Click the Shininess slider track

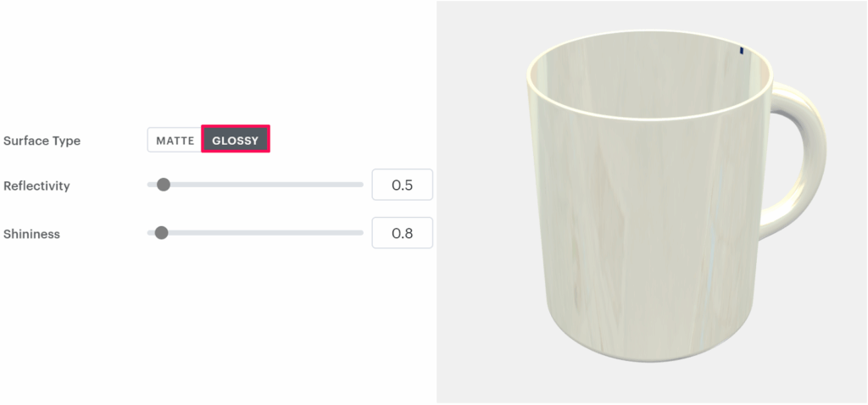coord(271,233)
